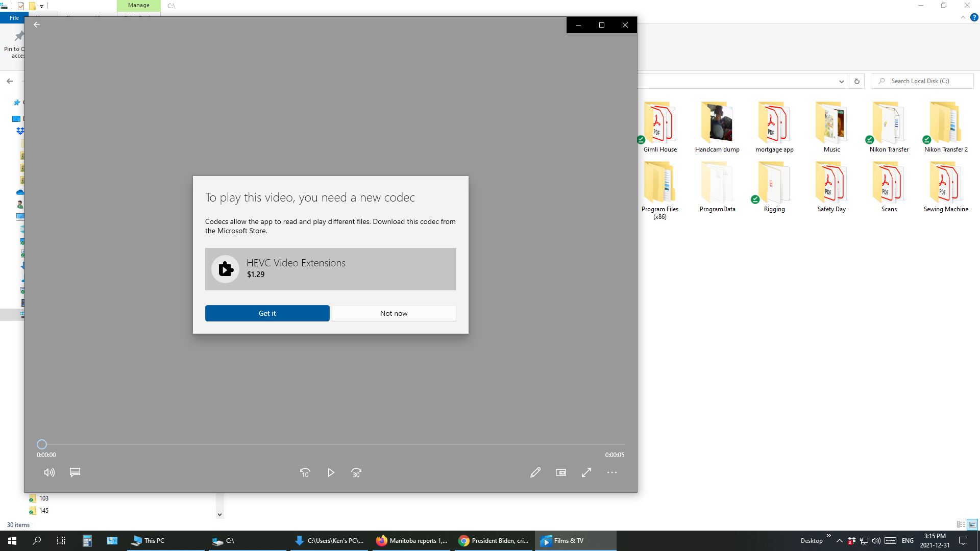This screenshot has height=551, width=980.
Task: Open the Calculator taskbar app
Action: point(87,541)
